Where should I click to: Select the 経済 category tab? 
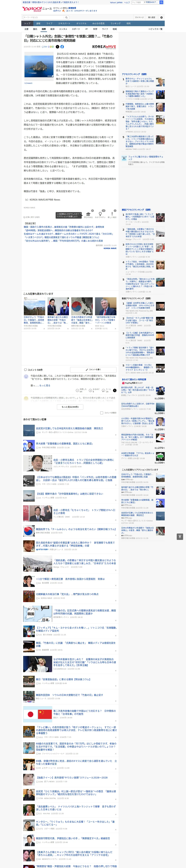52,29
